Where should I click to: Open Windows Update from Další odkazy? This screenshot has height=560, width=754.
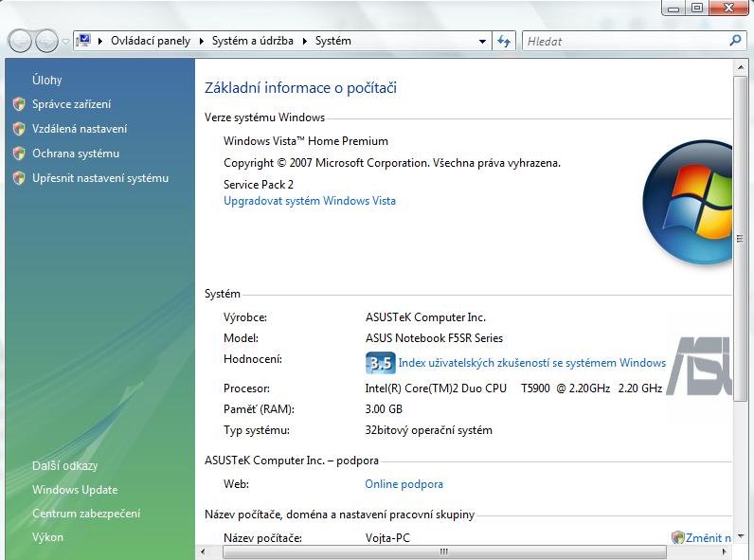coord(75,489)
